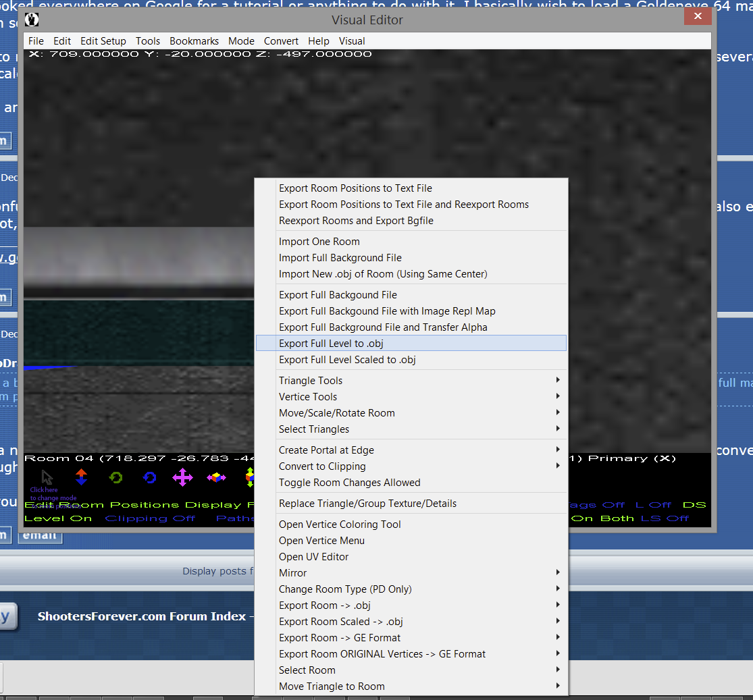The width and height of the screenshot is (753, 700).
Task: Open the Convert menu
Action: [x=281, y=41]
